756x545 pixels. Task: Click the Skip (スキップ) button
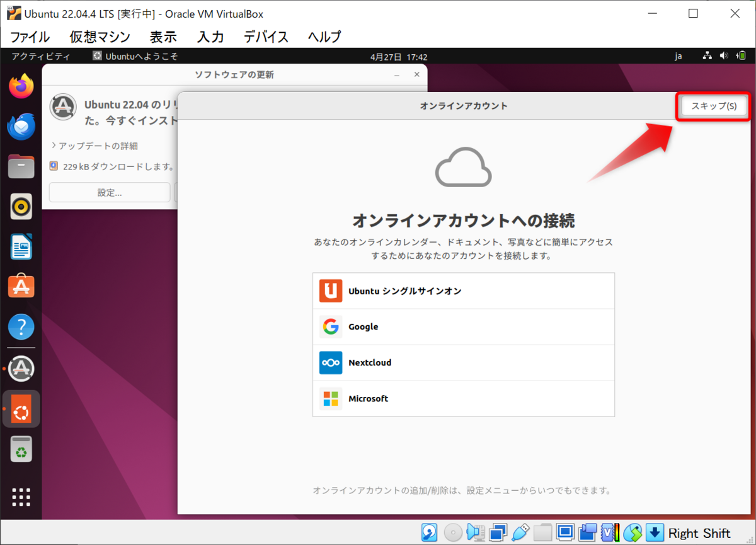click(714, 106)
